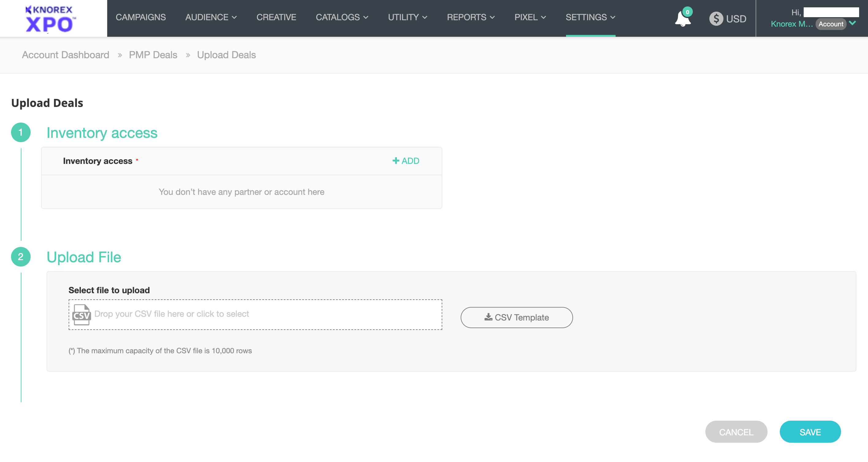Go to Account Dashboard breadcrumb
This screenshot has width=868, height=462.
pos(65,55)
